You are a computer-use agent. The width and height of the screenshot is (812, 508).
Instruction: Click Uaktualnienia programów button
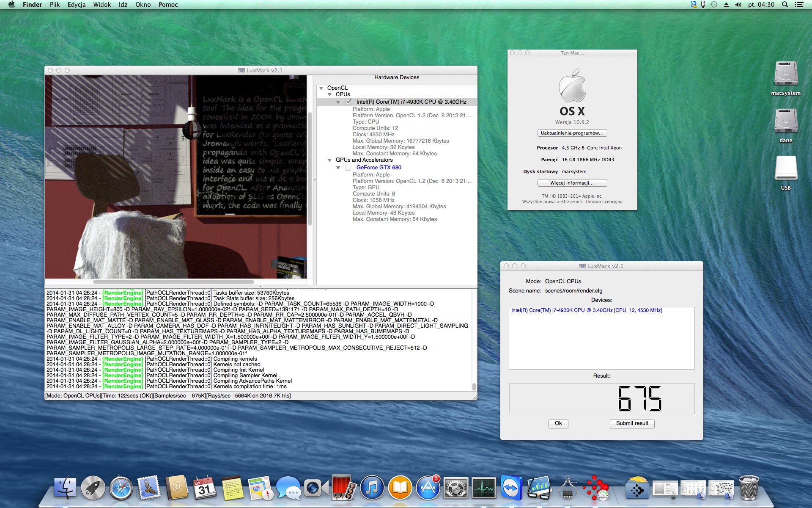click(572, 133)
